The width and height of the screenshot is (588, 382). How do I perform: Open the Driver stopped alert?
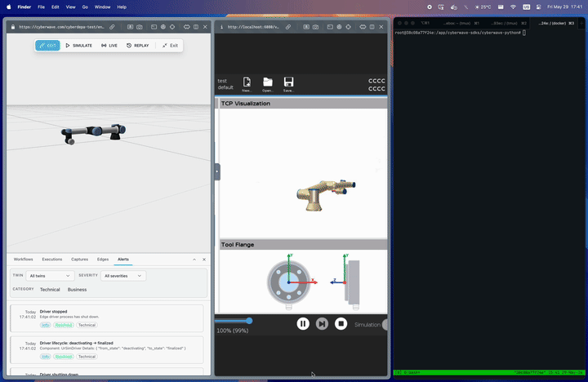pyautogui.click(x=107, y=318)
